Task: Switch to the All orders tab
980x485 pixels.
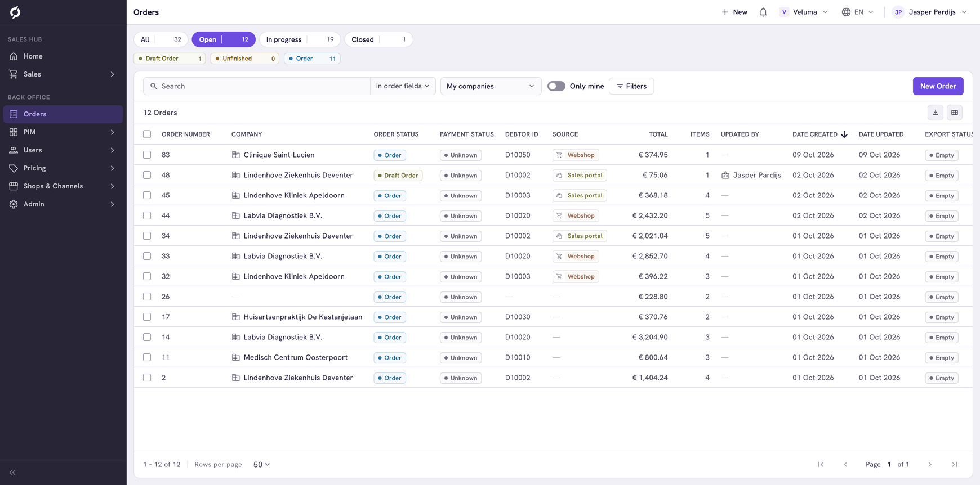Action: 161,39
